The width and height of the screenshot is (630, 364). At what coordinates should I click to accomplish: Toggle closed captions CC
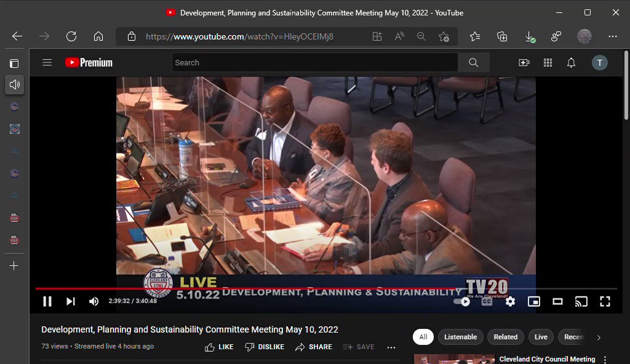point(487,301)
